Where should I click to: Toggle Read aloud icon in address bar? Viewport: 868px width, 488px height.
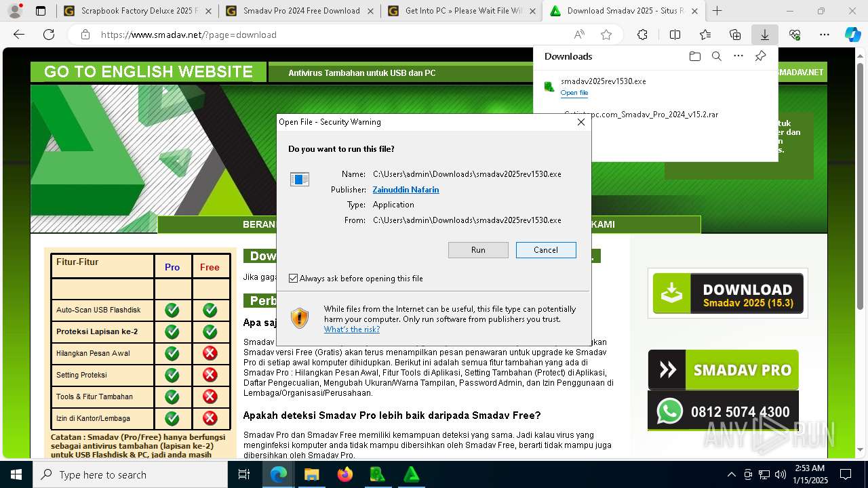click(x=579, y=35)
